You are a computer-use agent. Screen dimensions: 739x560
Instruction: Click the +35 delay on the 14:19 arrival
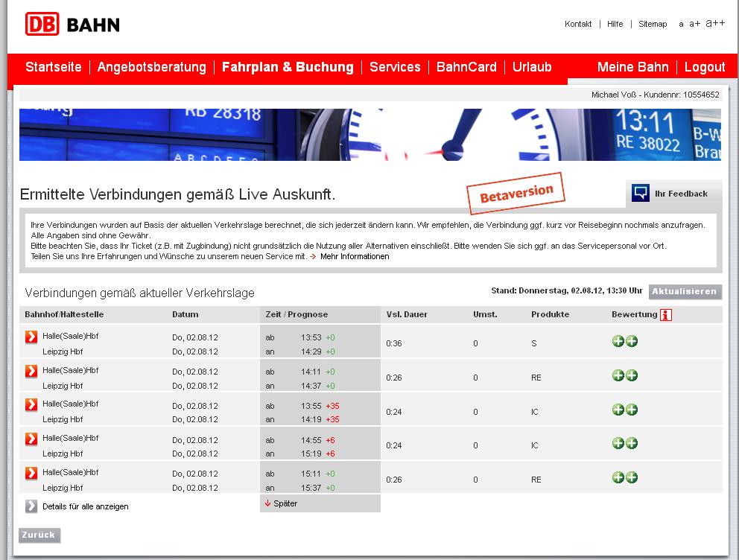333,420
